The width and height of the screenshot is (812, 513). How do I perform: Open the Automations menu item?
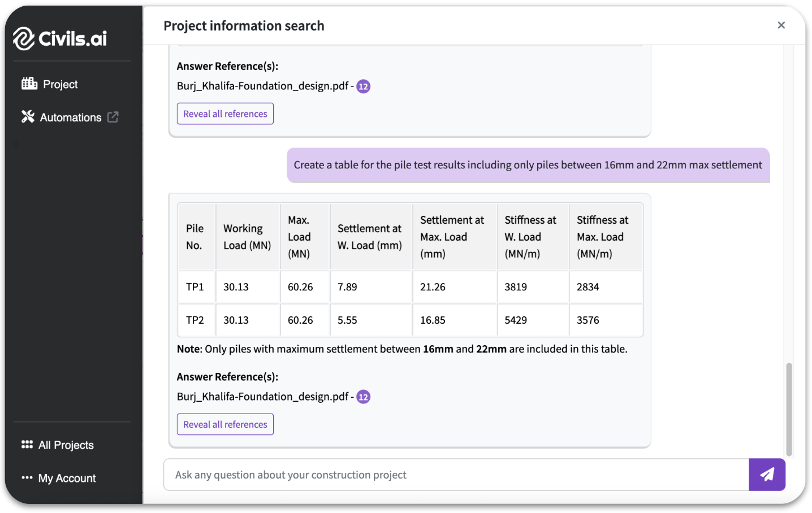(x=71, y=118)
